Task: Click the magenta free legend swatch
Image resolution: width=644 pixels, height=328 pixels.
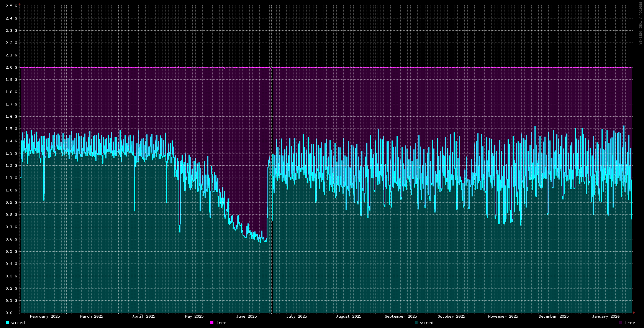Action: pos(212,323)
